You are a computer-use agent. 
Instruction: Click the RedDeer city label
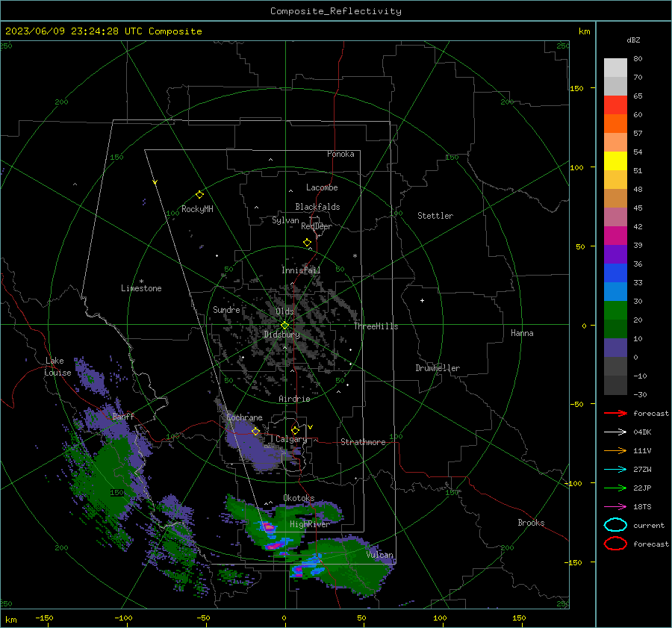point(317,226)
